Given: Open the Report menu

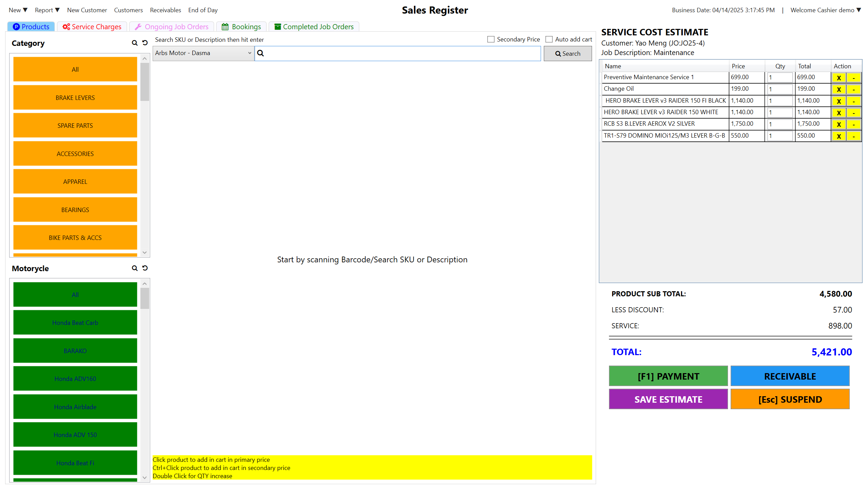Looking at the screenshot, I should coord(47,10).
